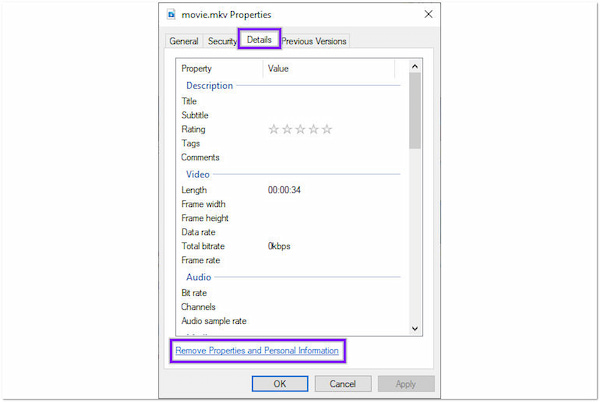Screen dimensions: 600x402
Task: Set rating to one star
Action: 274,129
